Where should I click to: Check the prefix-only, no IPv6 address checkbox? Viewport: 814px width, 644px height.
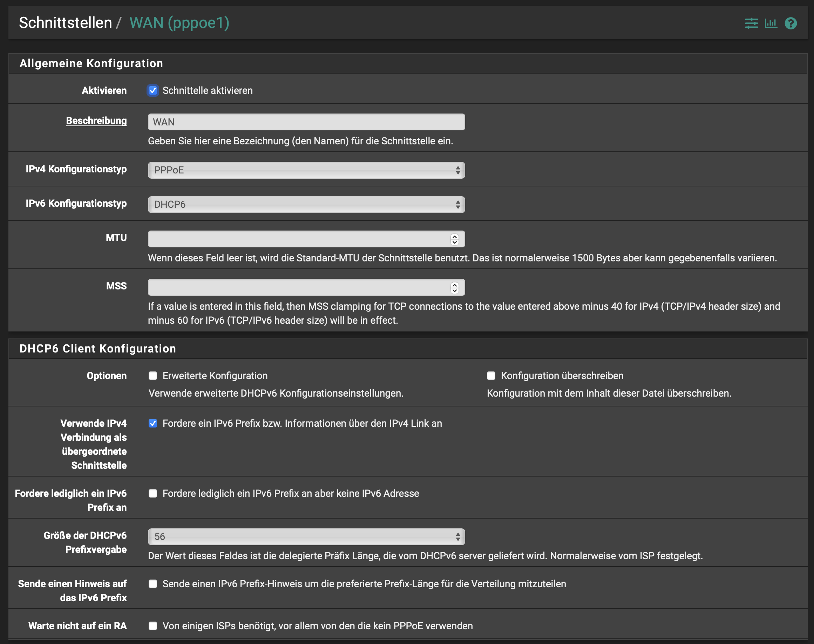coord(153,493)
